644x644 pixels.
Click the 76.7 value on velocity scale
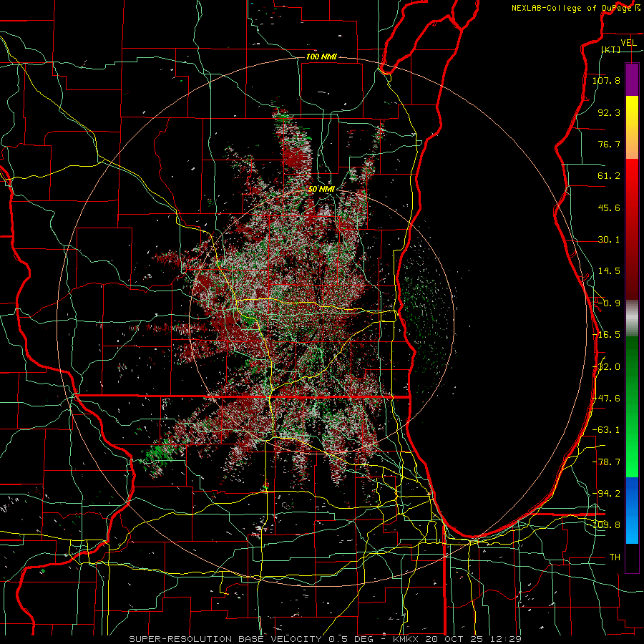609,144
